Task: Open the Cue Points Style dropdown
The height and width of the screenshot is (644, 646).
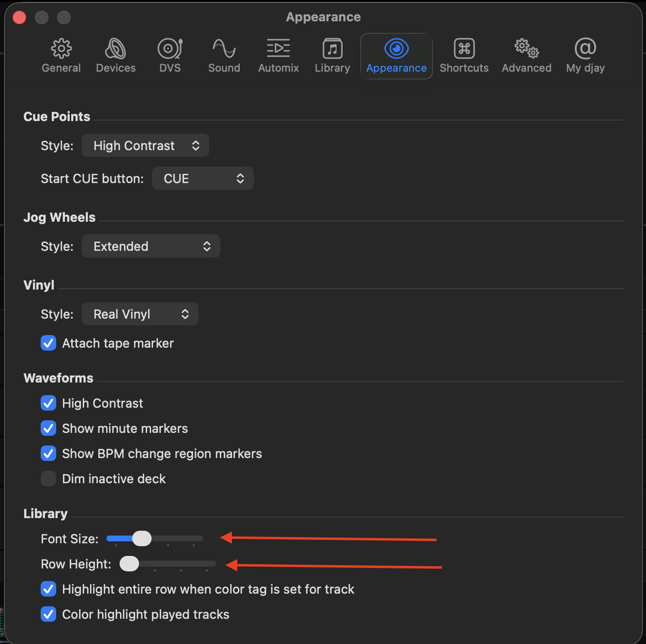Action: pyautogui.click(x=145, y=146)
